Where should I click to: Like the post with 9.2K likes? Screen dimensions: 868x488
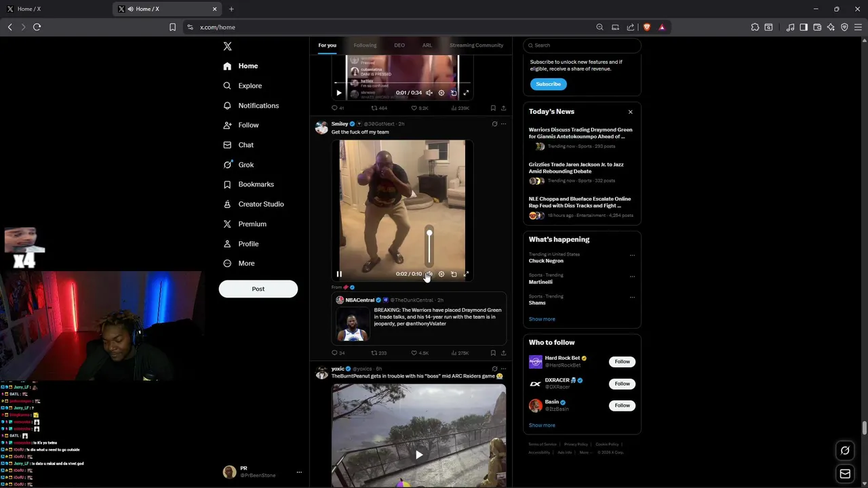(x=420, y=108)
